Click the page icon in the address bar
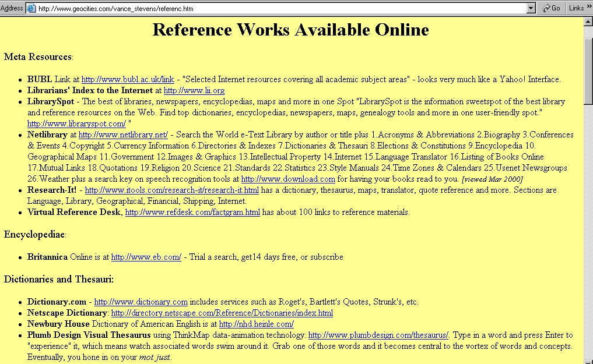Image resolution: width=593 pixels, height=364 pixels. click(31, 8)
